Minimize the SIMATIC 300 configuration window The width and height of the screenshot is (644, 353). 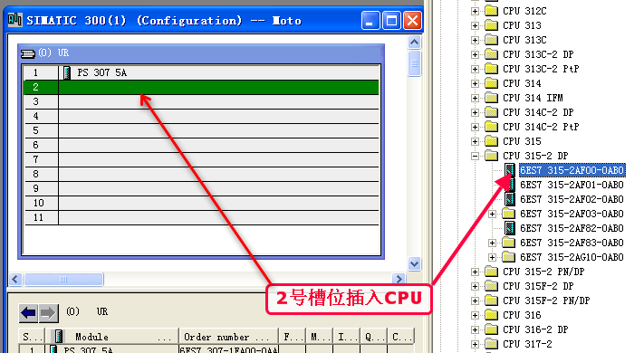click(370, 21)
